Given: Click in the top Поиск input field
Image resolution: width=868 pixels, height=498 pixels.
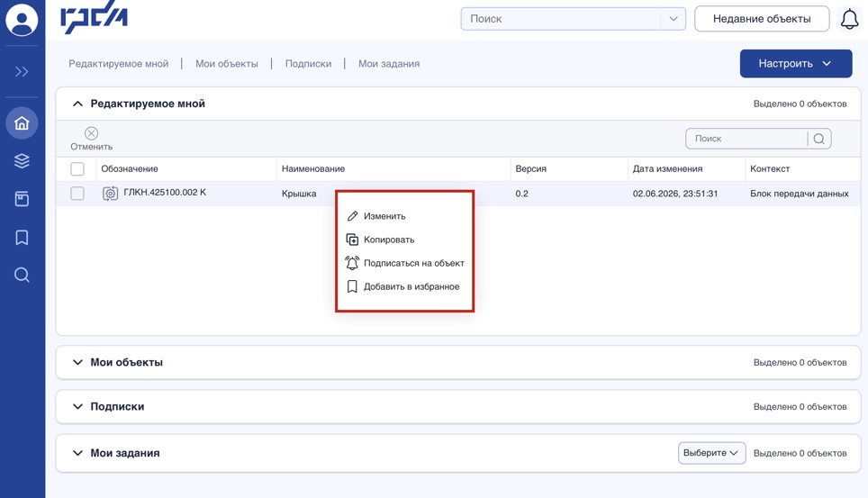Looking at the screenshot, I should tap(560, 19).
